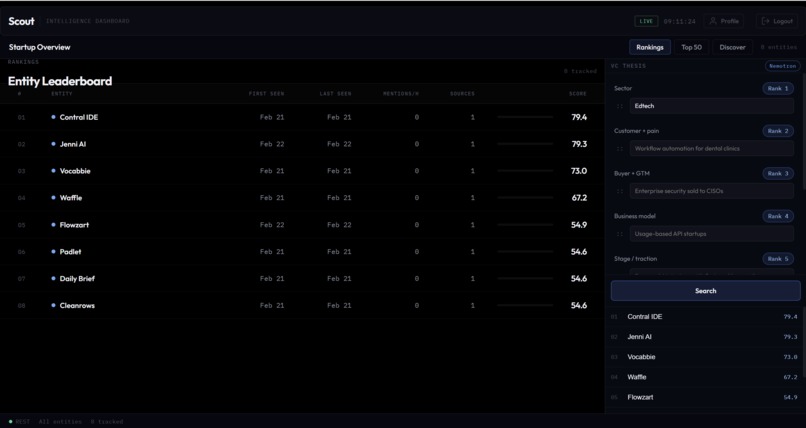Click the Sector input containing Edtech

tap(711, 106)
